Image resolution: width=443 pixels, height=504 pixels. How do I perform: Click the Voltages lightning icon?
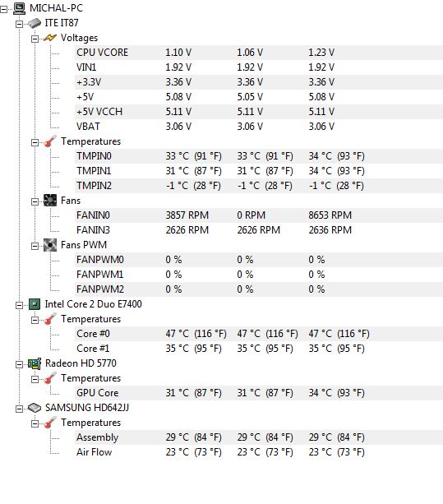(x=50, y=38)
